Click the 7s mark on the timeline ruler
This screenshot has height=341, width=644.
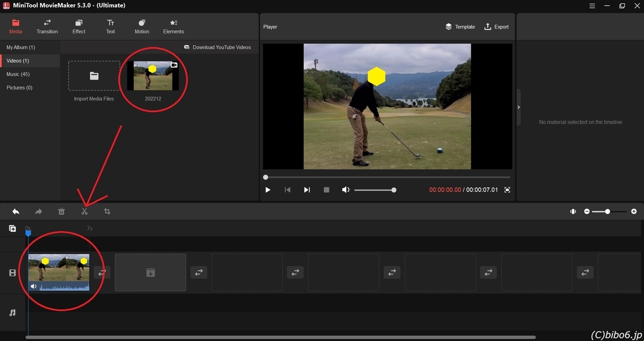coord(90,229)
